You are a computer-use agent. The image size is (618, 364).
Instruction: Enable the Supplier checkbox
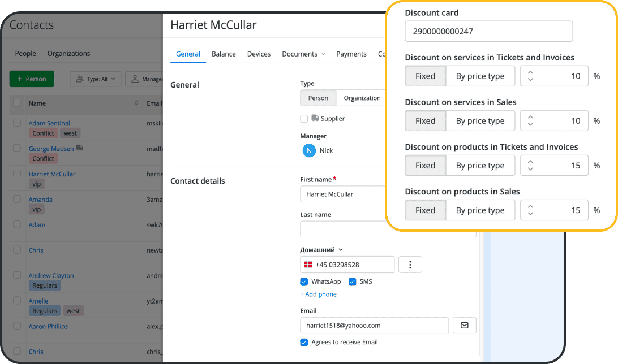304,119
